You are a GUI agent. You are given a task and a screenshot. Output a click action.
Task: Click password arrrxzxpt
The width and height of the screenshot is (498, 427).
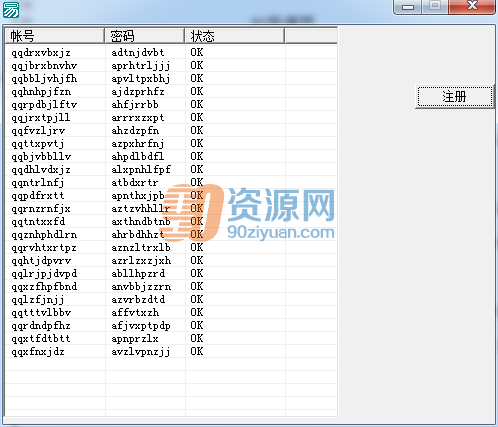[x=138, y=118]
